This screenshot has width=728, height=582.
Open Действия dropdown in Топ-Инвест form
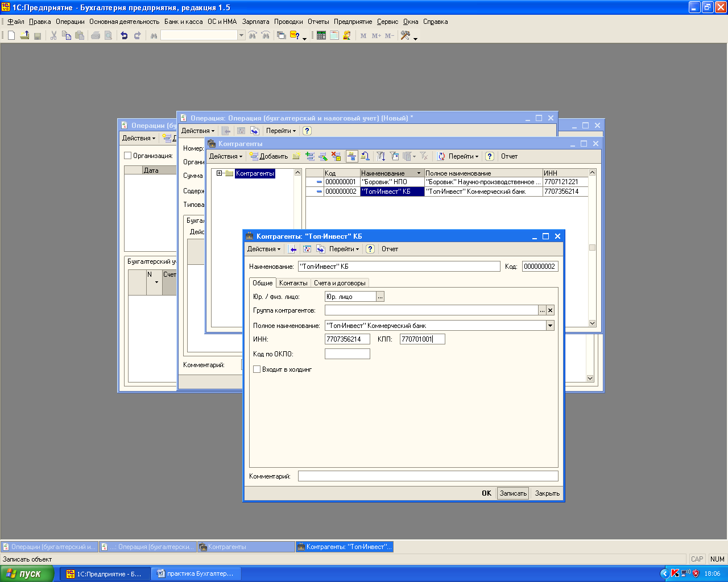(x=264, y=249)
